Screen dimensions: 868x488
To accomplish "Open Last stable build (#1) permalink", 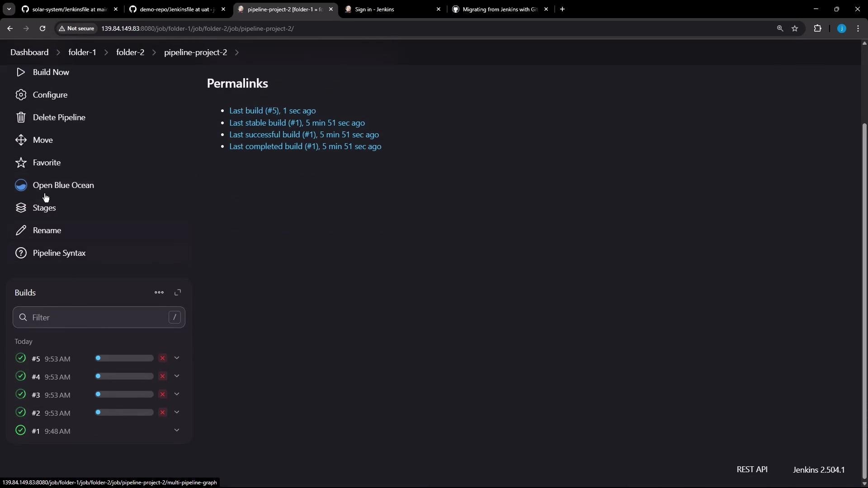I will coord(297,123).
